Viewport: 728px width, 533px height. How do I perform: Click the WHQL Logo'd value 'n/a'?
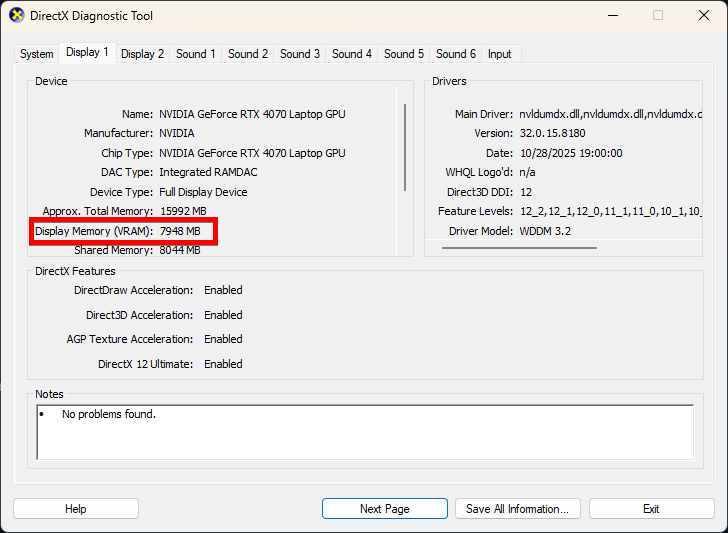point(527,172)
